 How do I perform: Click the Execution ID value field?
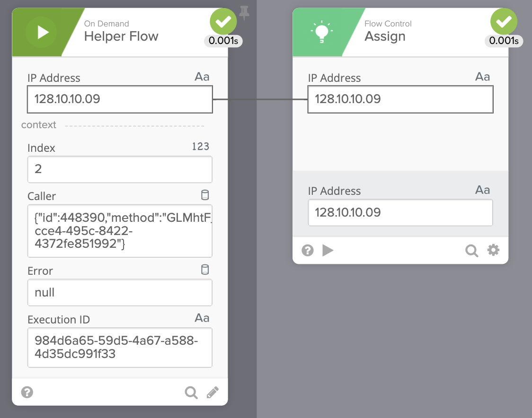[x=120, y=348]
